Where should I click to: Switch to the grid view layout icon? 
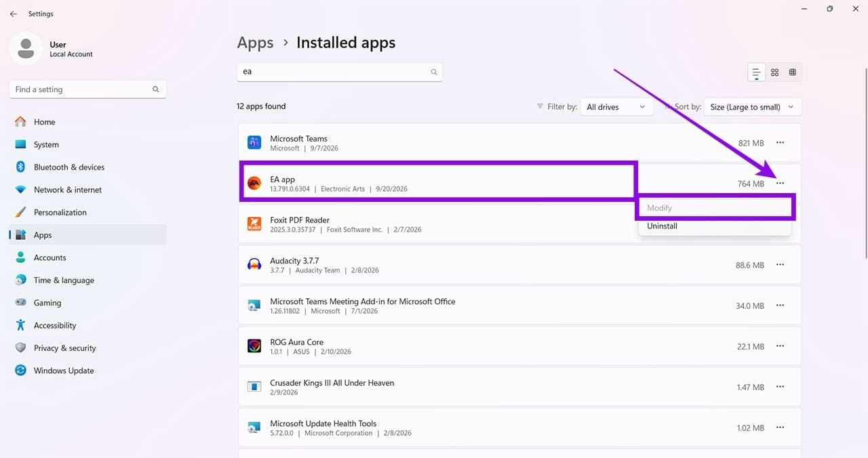(774, 72)
